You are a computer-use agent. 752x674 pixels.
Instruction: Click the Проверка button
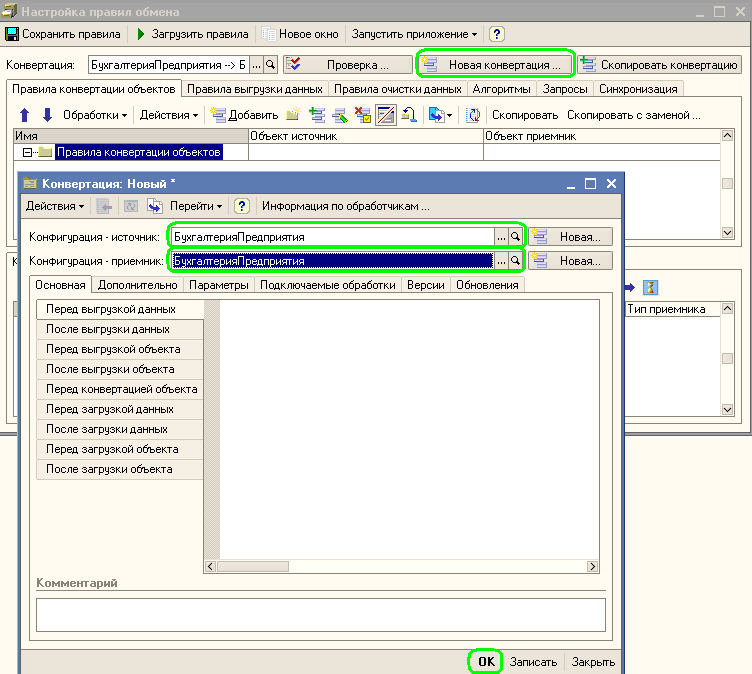click(348, 65)
